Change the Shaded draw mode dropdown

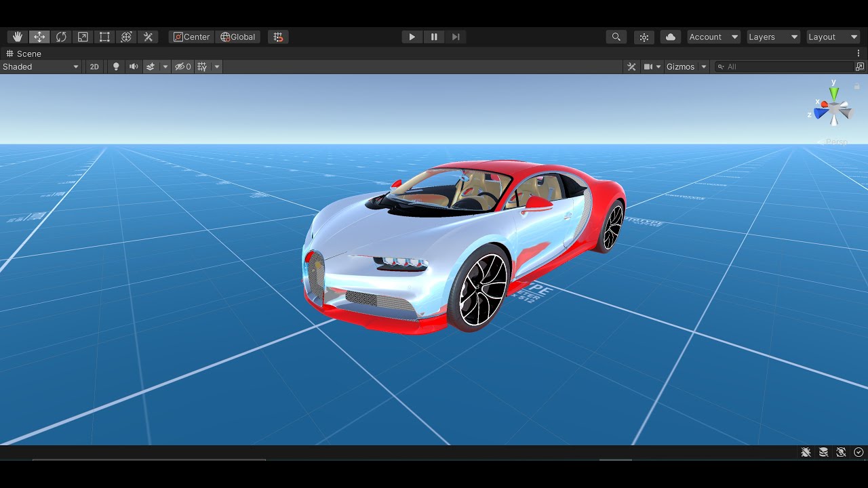[41, 66]
